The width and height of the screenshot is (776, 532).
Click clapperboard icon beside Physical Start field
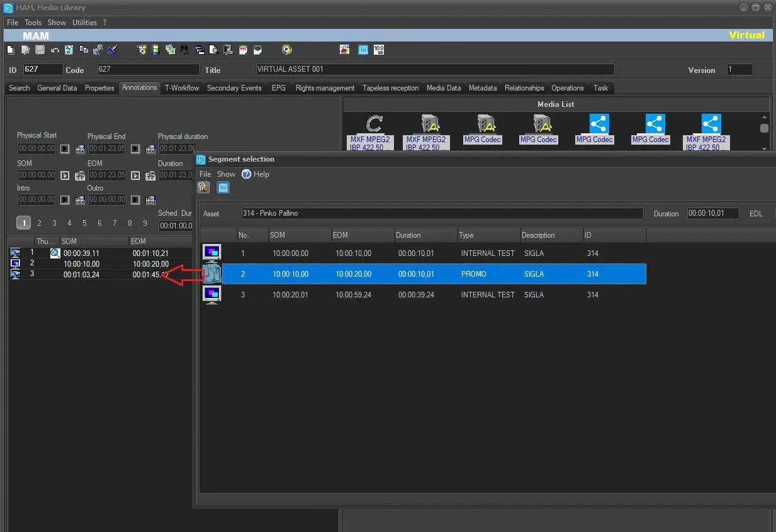coord(80,149)
